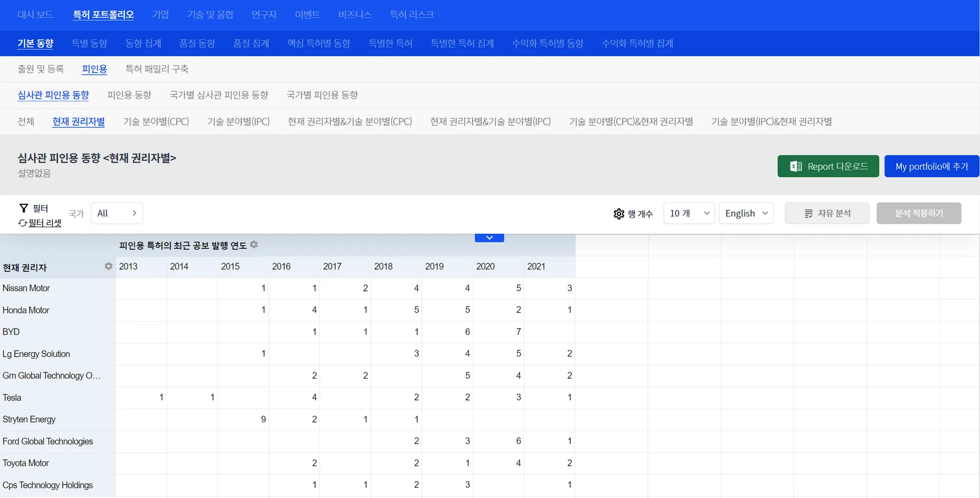The width and height of the screenshot is (980, 498).
Task: Expand the 국가 All selector
Action: point(117,213)
